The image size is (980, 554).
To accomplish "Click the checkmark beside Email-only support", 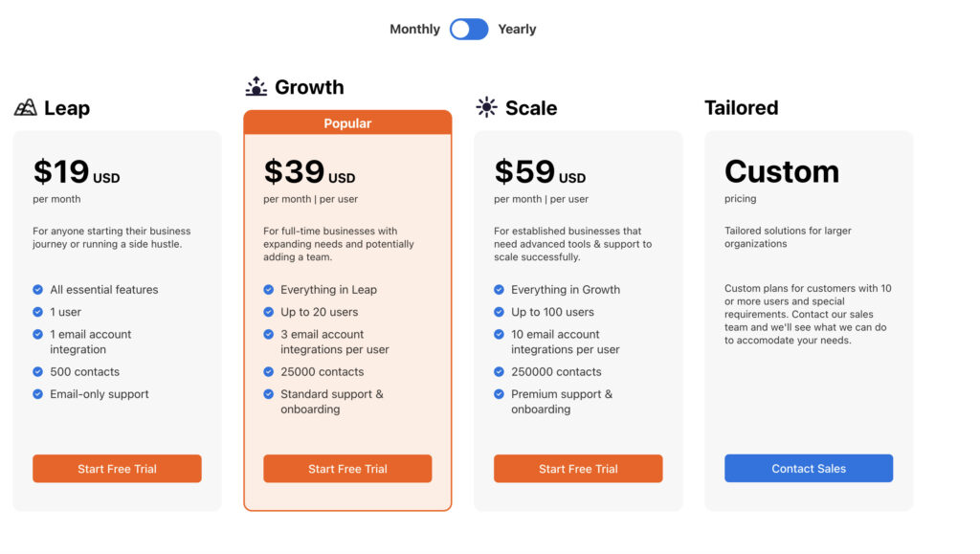I will coord(37,393).
